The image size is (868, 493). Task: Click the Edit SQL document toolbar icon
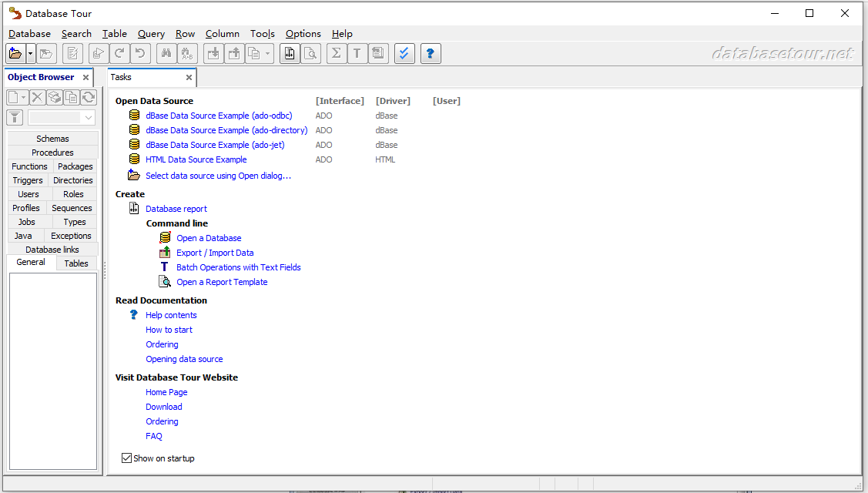coord(72,54)
